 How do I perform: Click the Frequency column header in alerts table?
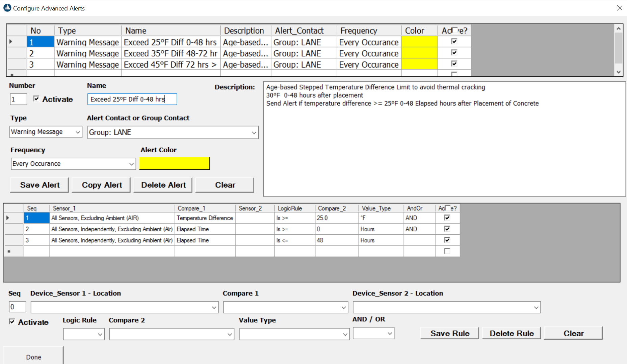click(x=369, y=31)
